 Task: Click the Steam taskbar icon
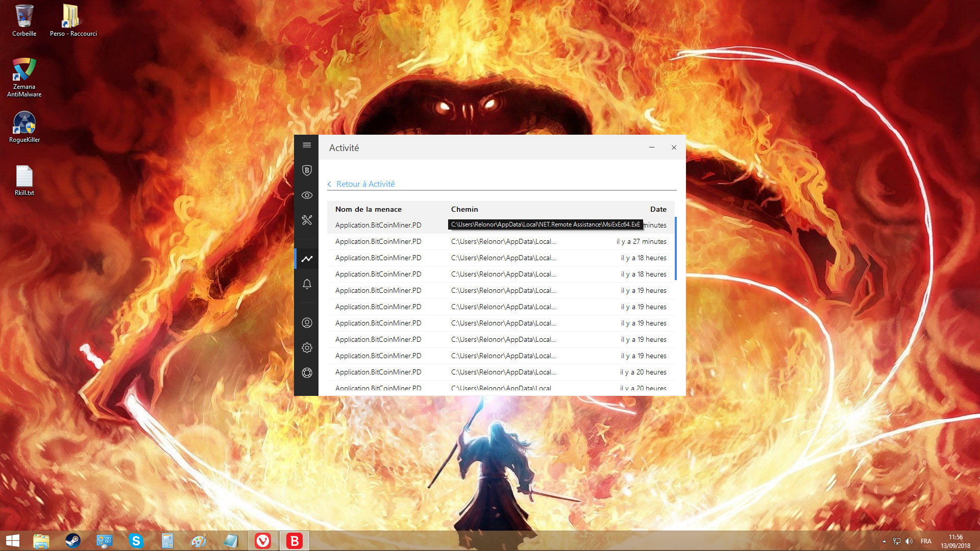72,541
